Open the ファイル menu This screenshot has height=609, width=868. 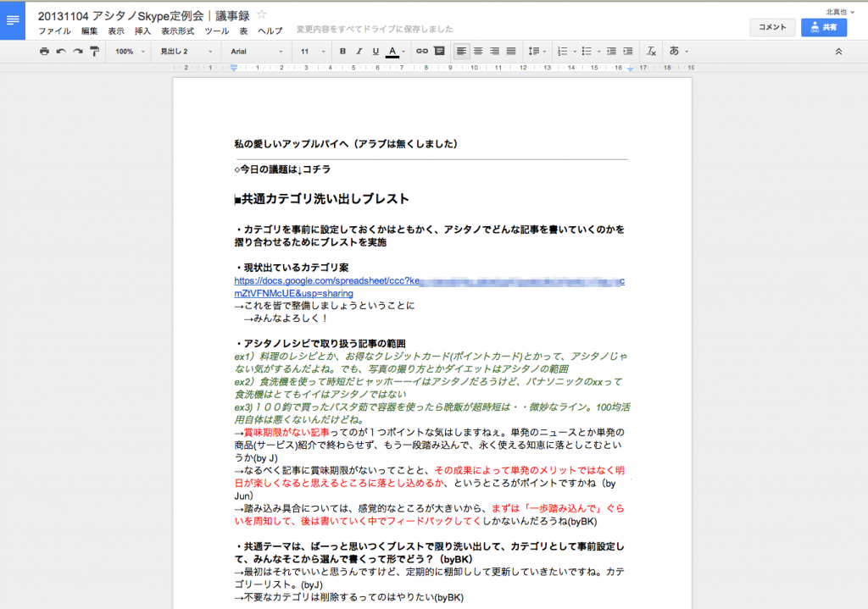[x=54, y=30]
